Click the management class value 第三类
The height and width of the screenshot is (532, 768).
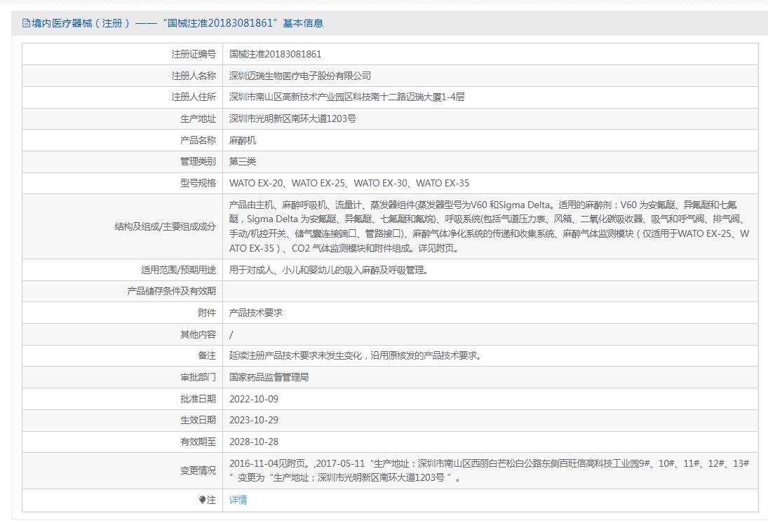pos(243,161)
